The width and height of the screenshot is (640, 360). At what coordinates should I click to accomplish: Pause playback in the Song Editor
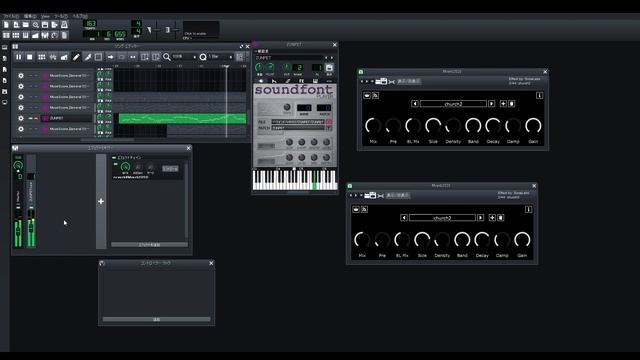18,57
